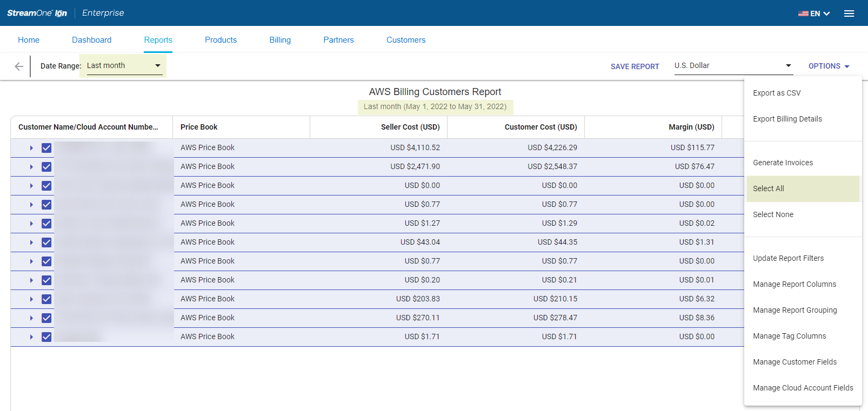
Task: Choose Export Billing Details
Action: (x=803, y=119)
